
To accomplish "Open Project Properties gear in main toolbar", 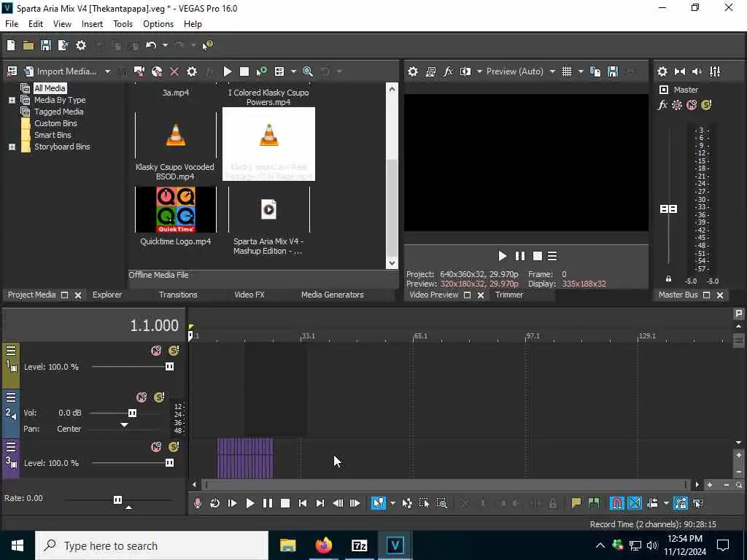I will coord(81,45).
